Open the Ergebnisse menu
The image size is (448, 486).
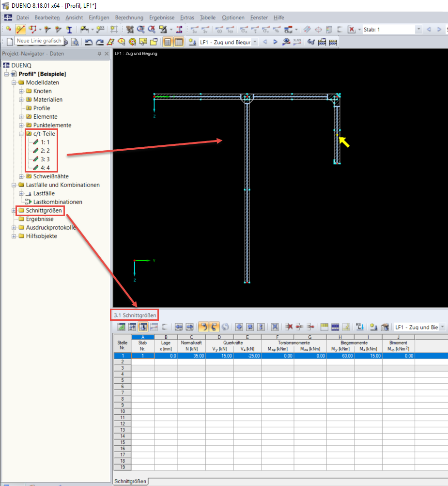point(162,17)
